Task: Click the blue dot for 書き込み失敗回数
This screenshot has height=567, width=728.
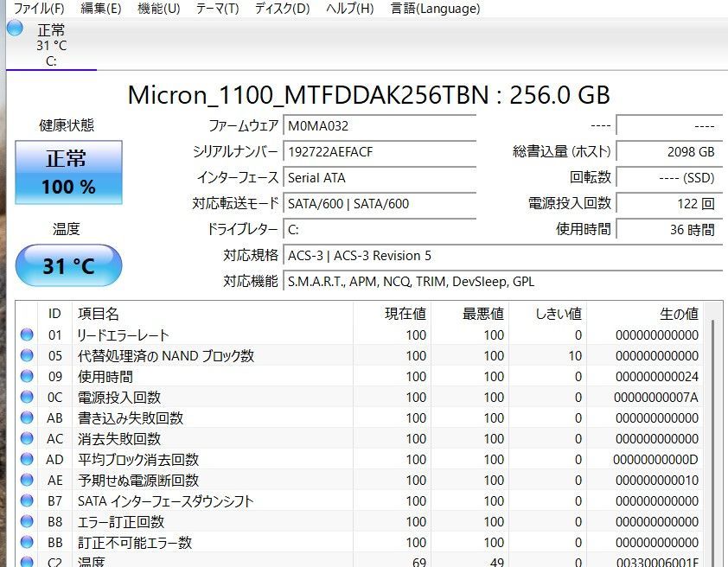Action: (29, 417)
